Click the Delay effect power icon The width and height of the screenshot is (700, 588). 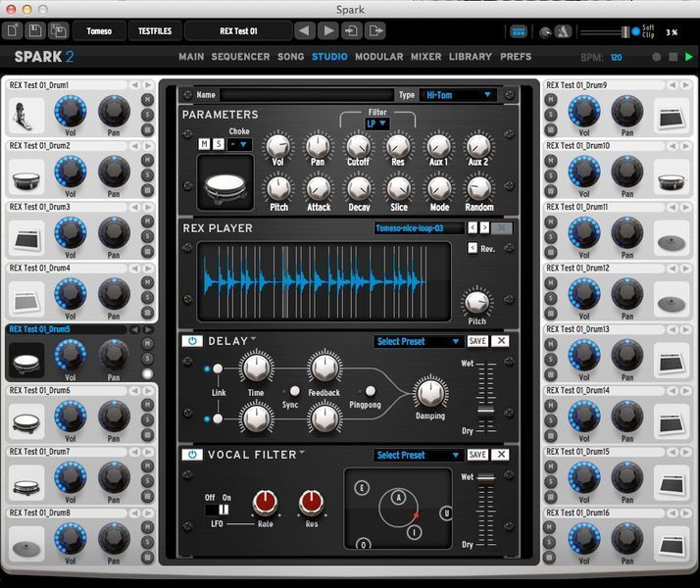tap(192, 341)
